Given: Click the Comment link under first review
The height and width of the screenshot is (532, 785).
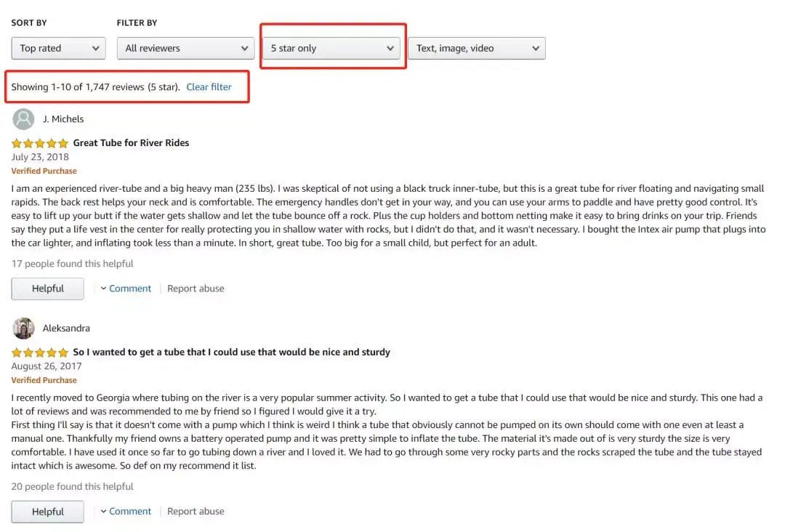Looking at the screenshot, I should click(129, 289).
